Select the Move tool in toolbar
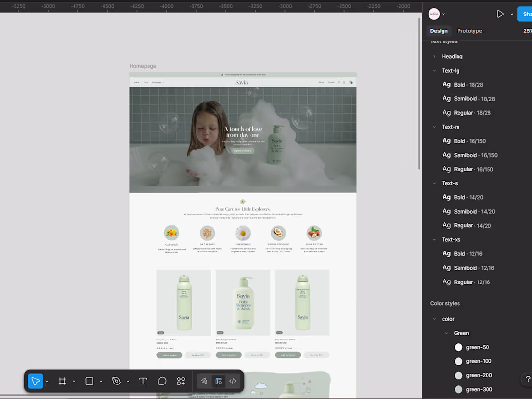Viewport: 532px width, 399px height. click(35, 381)
